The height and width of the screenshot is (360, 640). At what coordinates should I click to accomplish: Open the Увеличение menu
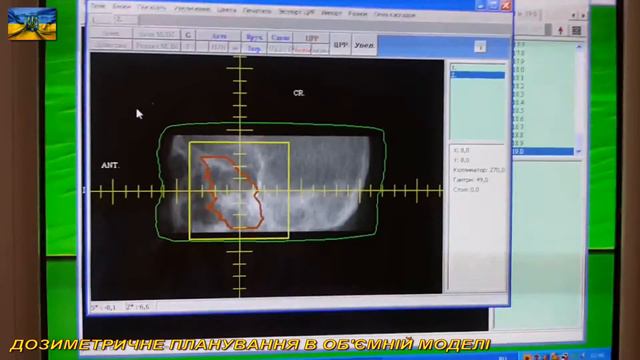(x=192, y=8)
